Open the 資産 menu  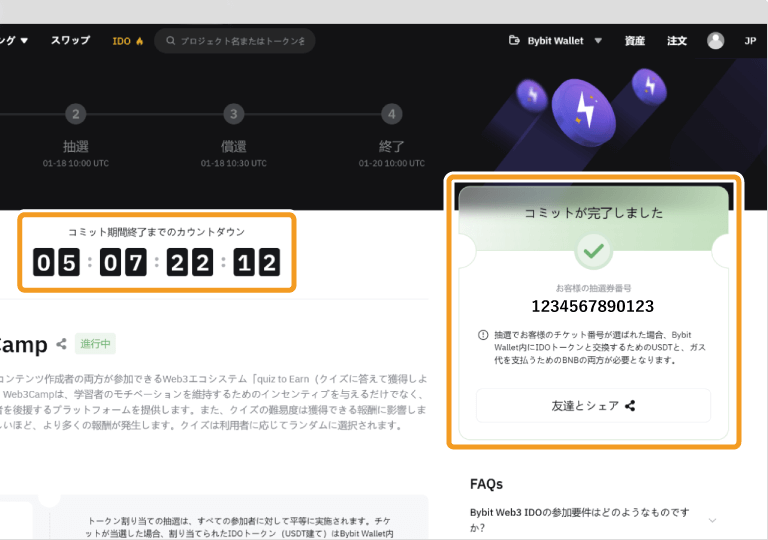tap(634, 41)
